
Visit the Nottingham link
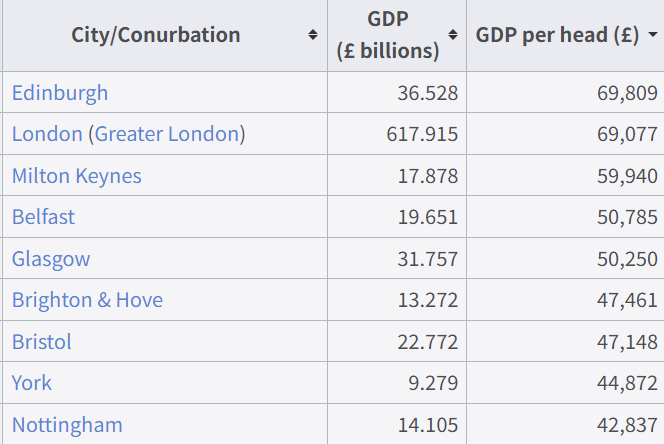pos(67,425)
